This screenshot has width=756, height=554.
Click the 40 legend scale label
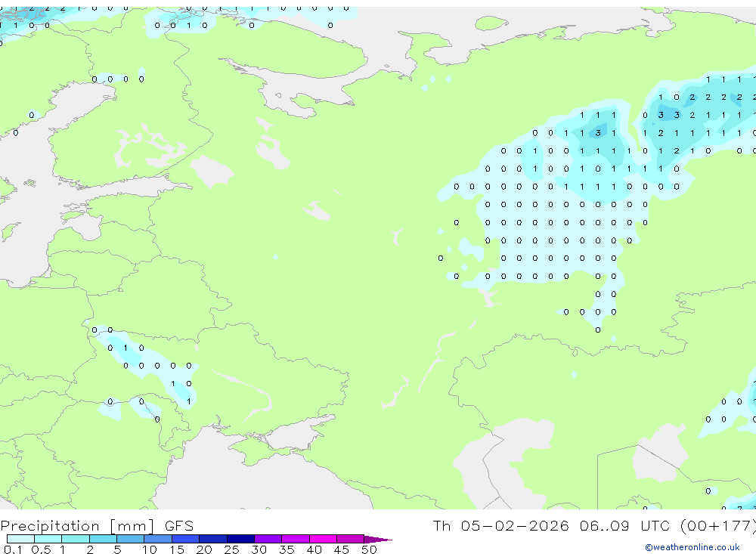click(314, 549)
